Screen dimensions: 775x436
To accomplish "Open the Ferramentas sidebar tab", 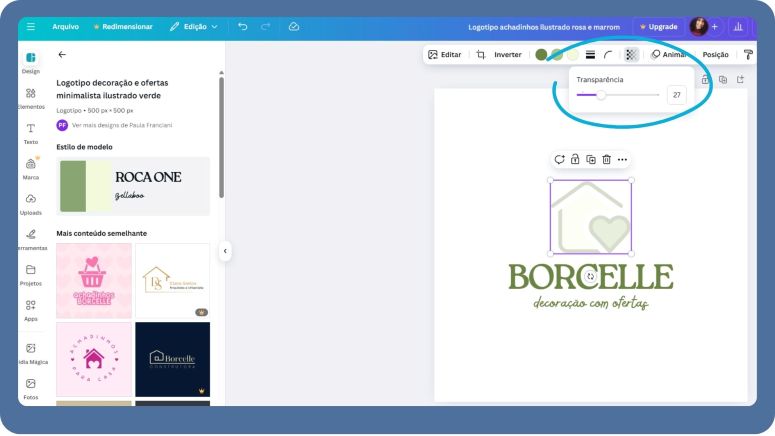I will tap(31, 240).
